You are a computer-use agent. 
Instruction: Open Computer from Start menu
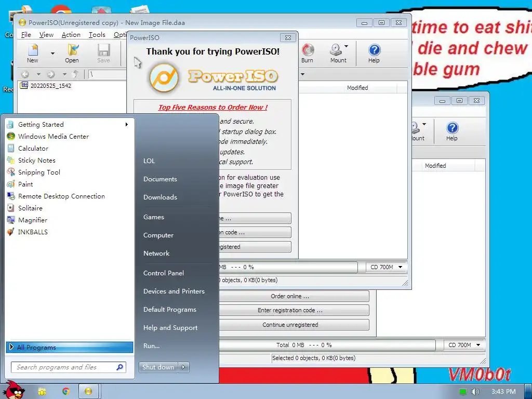(x=158, y=235)
